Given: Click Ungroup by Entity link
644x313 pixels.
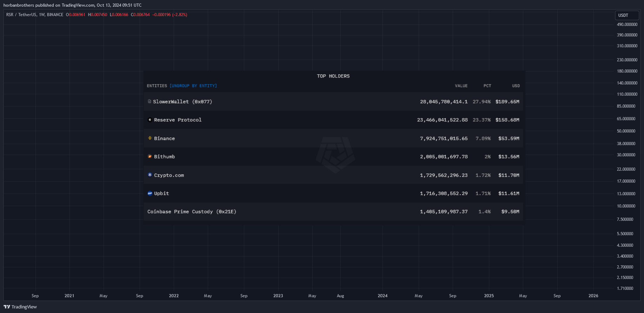Looking at the screenshot, I should click(193, 86).
